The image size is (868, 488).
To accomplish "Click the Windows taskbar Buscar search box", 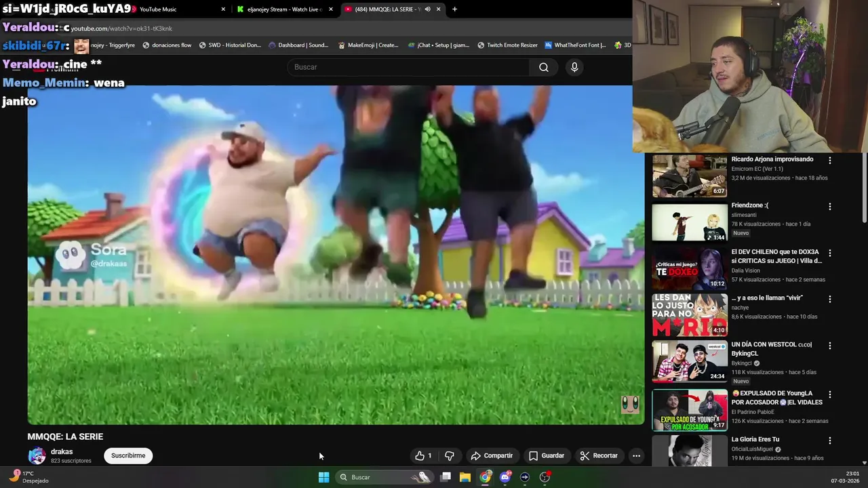I will 384,477.
